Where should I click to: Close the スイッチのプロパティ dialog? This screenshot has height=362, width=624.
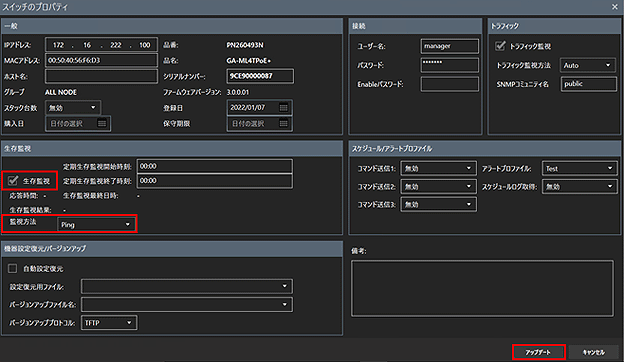coord(615,7)
